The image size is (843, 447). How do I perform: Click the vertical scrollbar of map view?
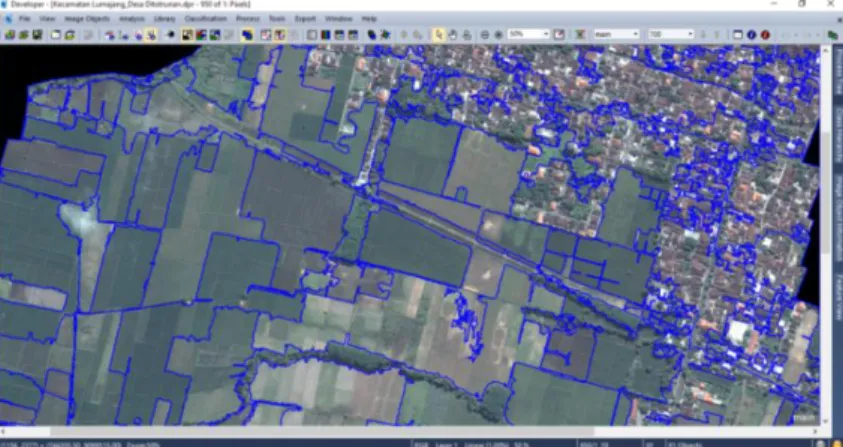(x=826, y=237)
